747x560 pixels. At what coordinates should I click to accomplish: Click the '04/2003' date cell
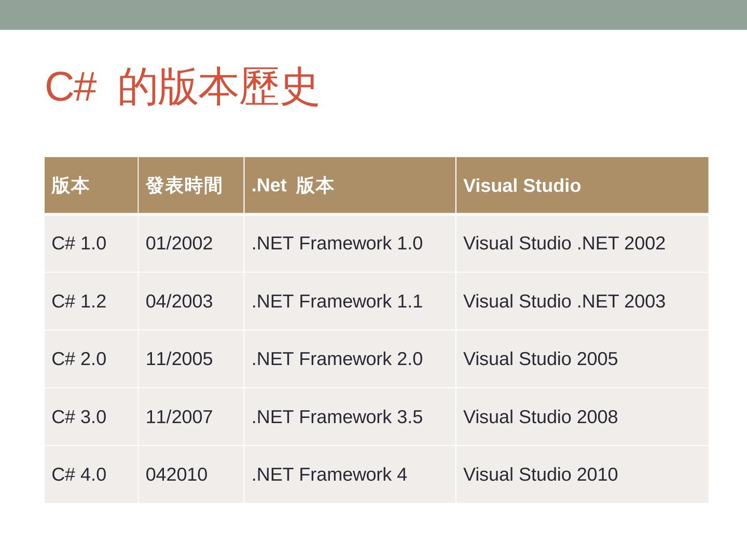point(179,301)
